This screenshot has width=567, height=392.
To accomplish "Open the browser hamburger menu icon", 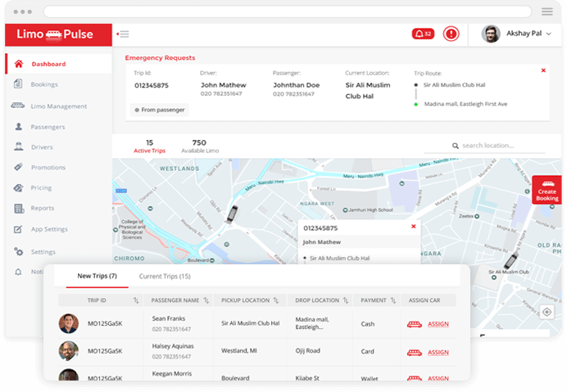I will click(547, 11).
